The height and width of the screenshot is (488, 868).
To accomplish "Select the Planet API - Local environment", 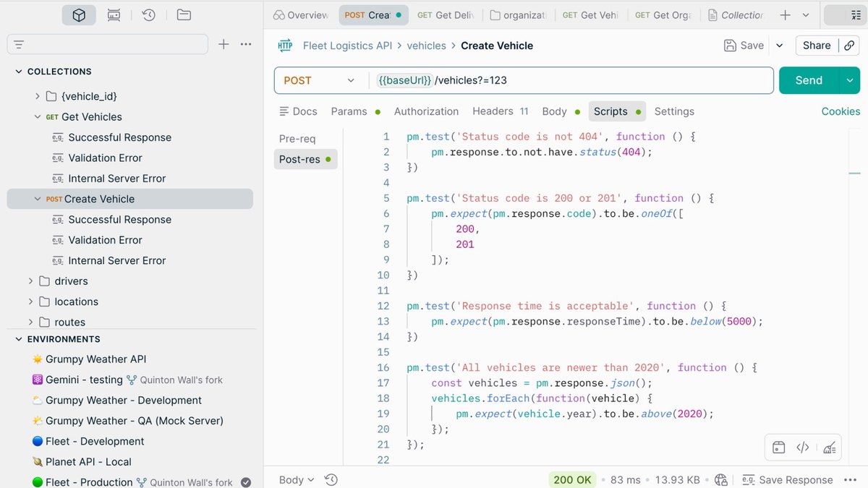I will (82, 462).
